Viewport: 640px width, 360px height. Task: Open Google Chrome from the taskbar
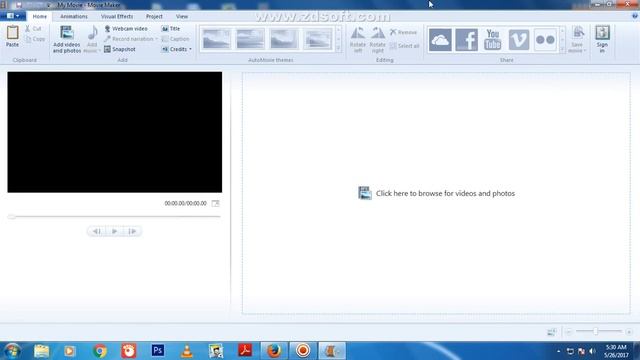tap(99, 351)
